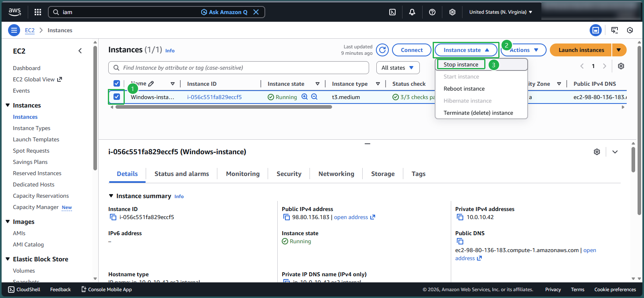Open the support help icon
644x298 pixels.
pyautogui.click(x=432, y=12)
